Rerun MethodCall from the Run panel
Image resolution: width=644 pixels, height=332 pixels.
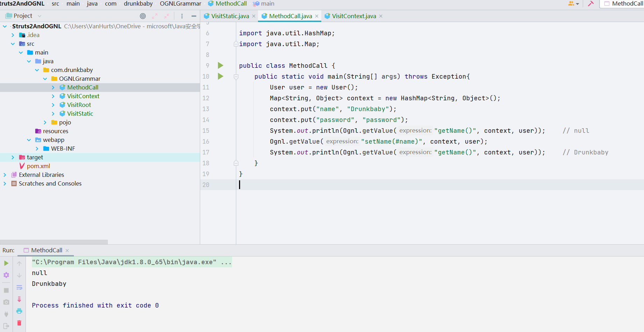coord(6,263)
